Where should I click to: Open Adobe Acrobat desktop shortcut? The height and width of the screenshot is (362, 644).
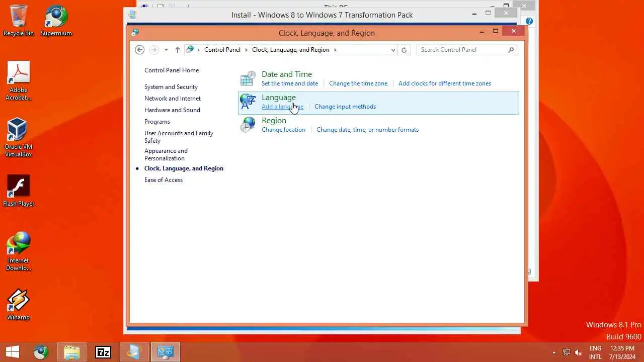[19, 80]
